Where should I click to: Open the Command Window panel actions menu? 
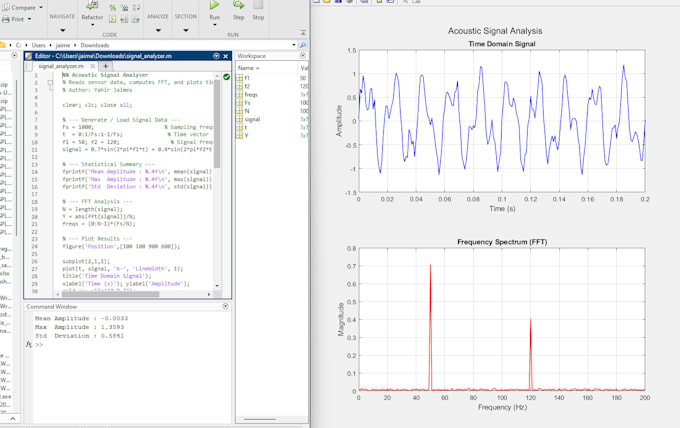click(x=226, y=306)
